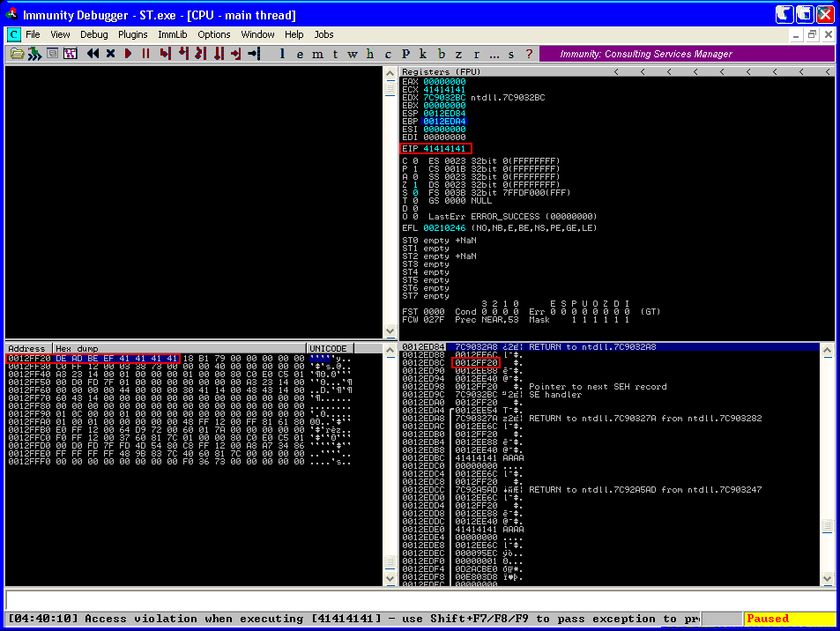Click the Step Over toolbar icon
The width and height of the screenshot is (840, 631).
click(183, 54)
